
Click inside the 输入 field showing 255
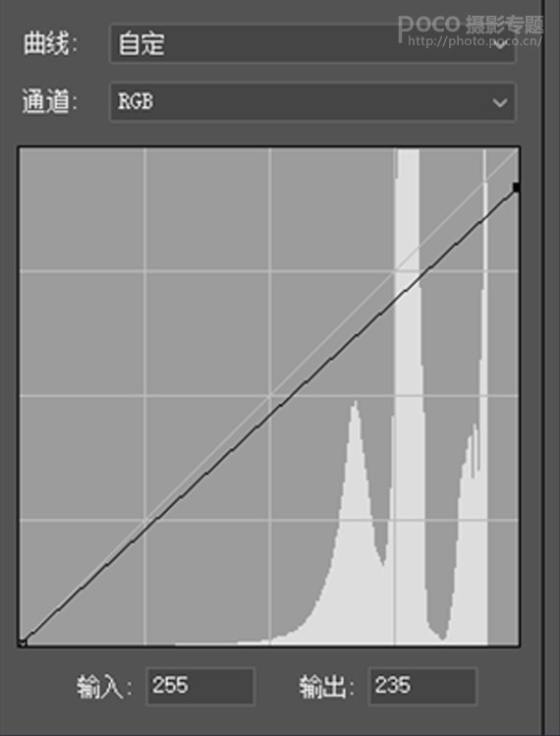pyautogui.click(x=200, y=686)
